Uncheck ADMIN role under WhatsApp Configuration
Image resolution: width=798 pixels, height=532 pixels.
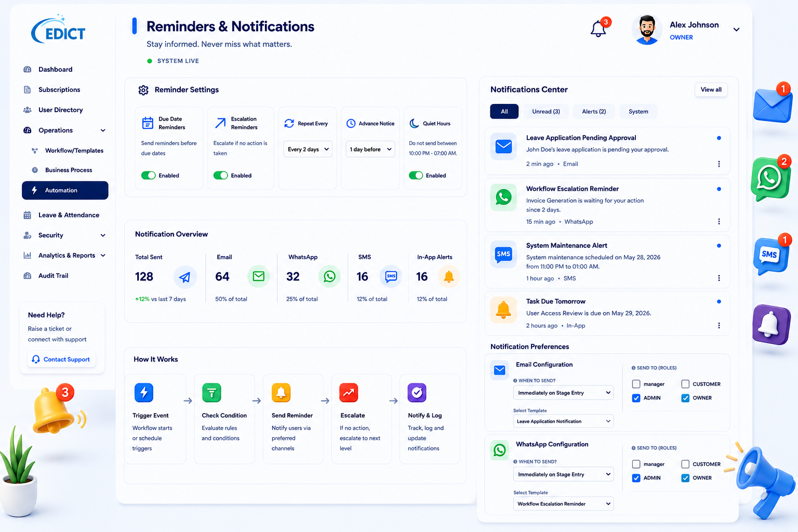pyautogui.click(x=636, y=478)
